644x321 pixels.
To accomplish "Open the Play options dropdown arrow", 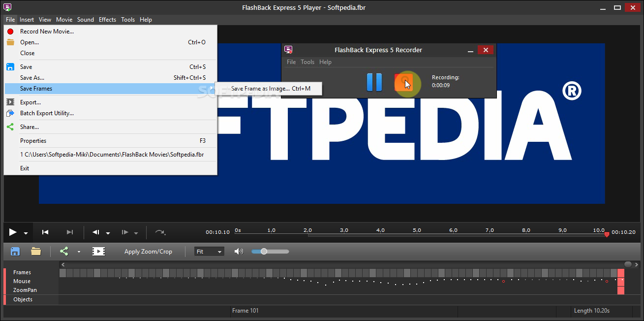I will [26, 233].
